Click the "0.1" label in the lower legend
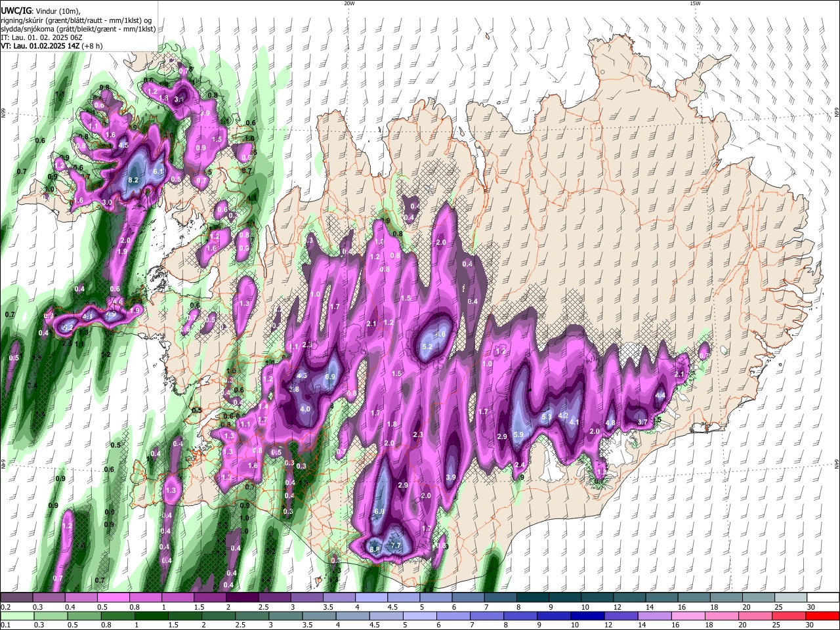This screenshot has width=840, height=630. 5,625
